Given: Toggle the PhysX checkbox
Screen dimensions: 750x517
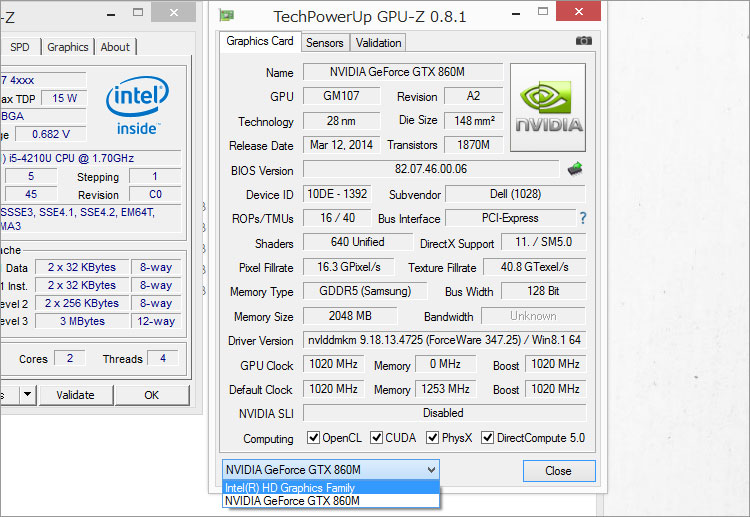Looking at the screenshot, I should click(432, 438).
